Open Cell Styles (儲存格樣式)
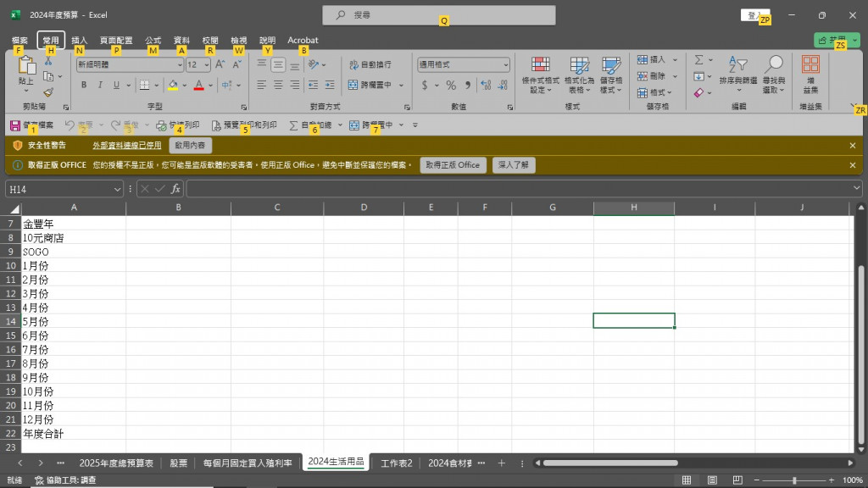Screen dimensions: 868x488 coord(611,75)
